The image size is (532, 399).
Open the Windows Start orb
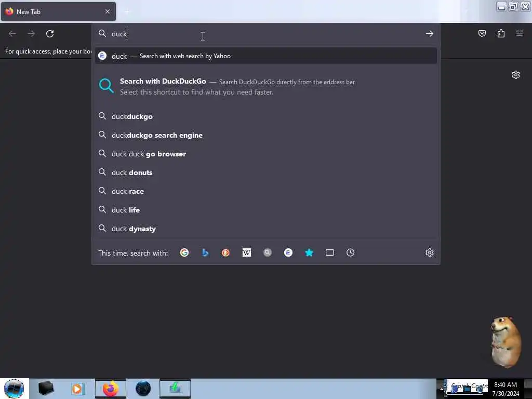click(14, 389)
